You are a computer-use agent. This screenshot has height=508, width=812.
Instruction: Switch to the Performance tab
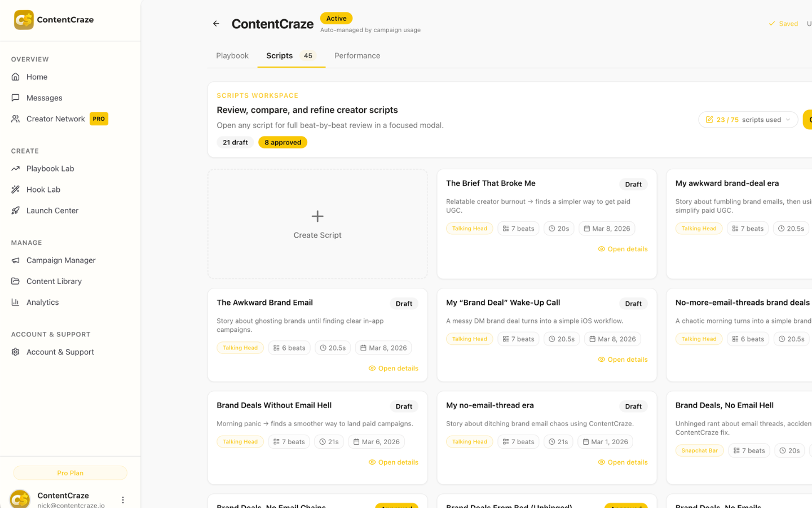pyautogui.click(x=357, y=56)
